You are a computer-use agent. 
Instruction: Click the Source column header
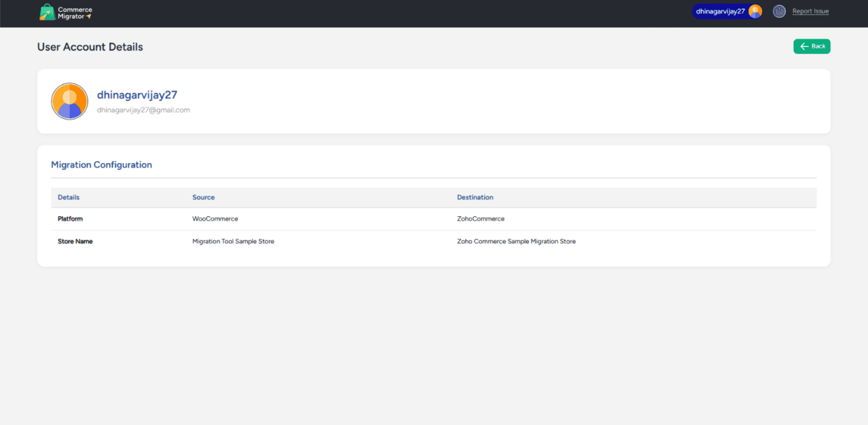point(204,197)
